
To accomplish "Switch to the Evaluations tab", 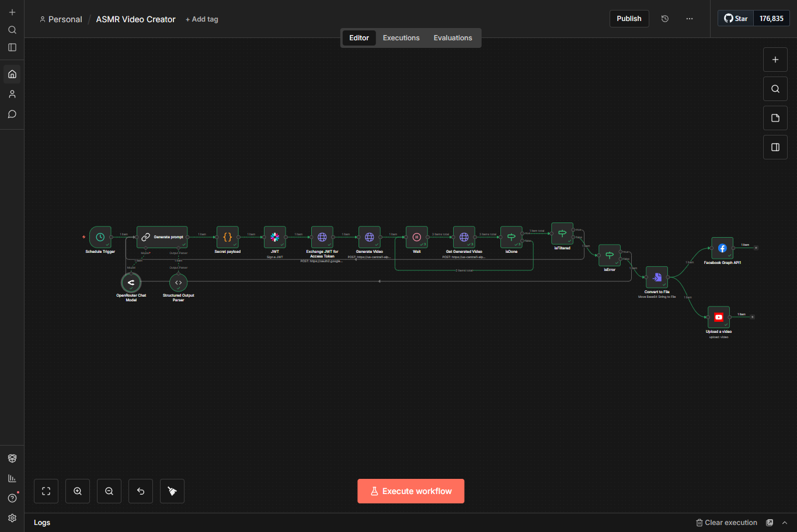I will tap(453, 38).
